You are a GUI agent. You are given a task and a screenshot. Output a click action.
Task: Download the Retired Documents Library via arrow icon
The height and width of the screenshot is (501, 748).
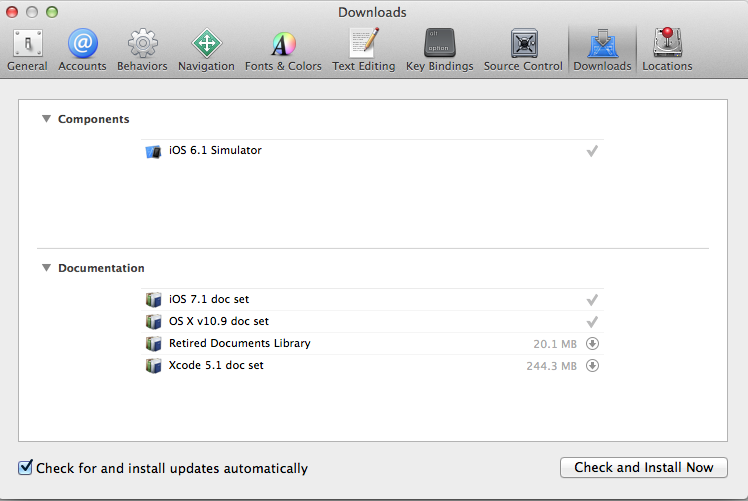[592, 344]
